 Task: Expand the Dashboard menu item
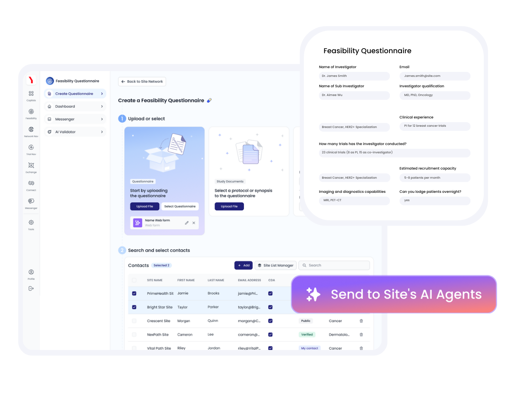(75, 106)
